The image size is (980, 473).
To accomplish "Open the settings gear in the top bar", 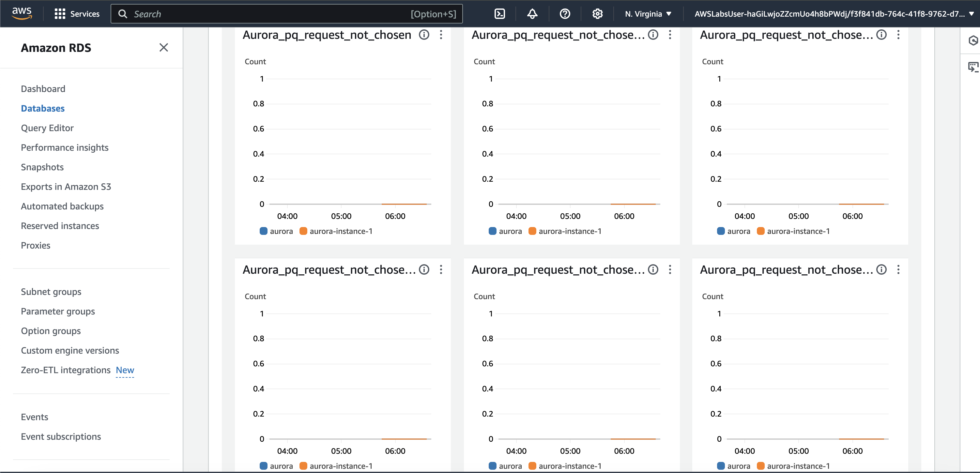I will click(x=597, y=14).
